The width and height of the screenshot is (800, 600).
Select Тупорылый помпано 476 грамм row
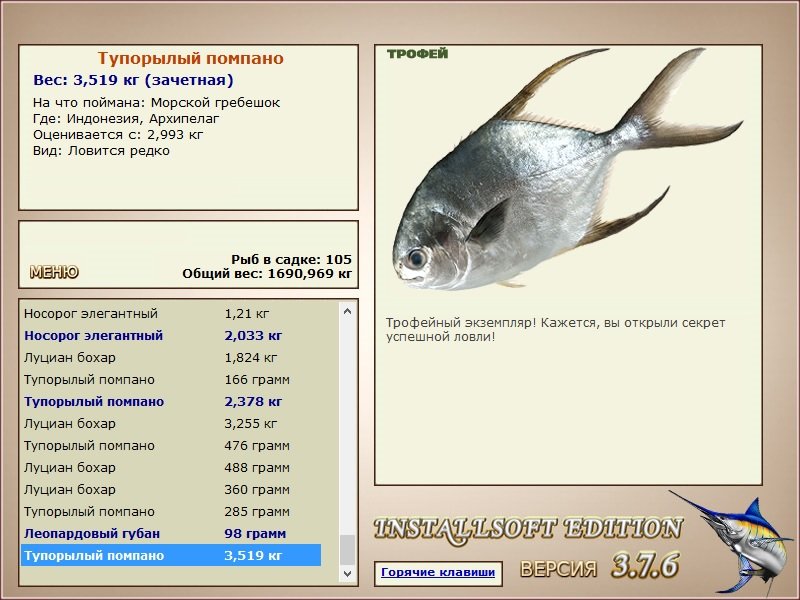coord(171,445)
